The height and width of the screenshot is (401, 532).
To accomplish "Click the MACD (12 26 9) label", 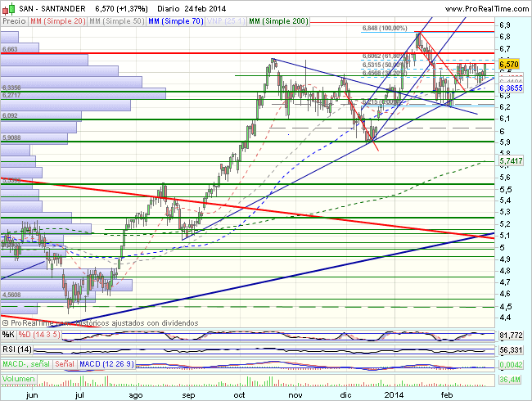I will click(x=106, y=364).
